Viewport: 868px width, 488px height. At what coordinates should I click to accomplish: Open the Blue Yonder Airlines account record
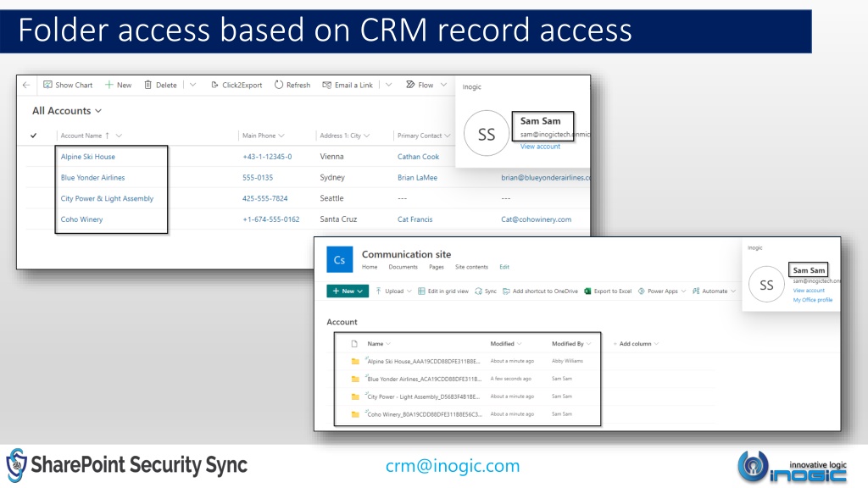(93, 178)
